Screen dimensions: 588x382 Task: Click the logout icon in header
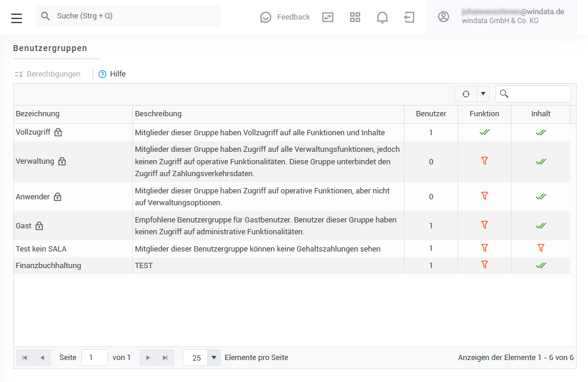coord(409,17)
